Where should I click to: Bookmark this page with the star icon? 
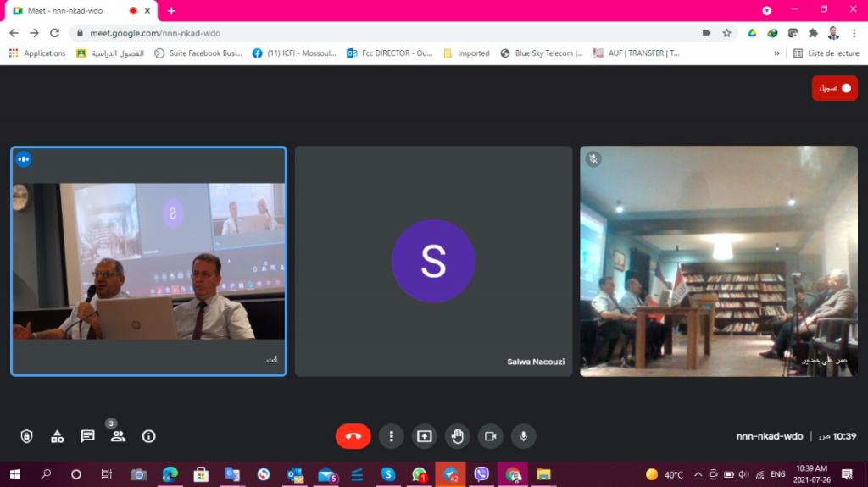[x=726, y=33]
